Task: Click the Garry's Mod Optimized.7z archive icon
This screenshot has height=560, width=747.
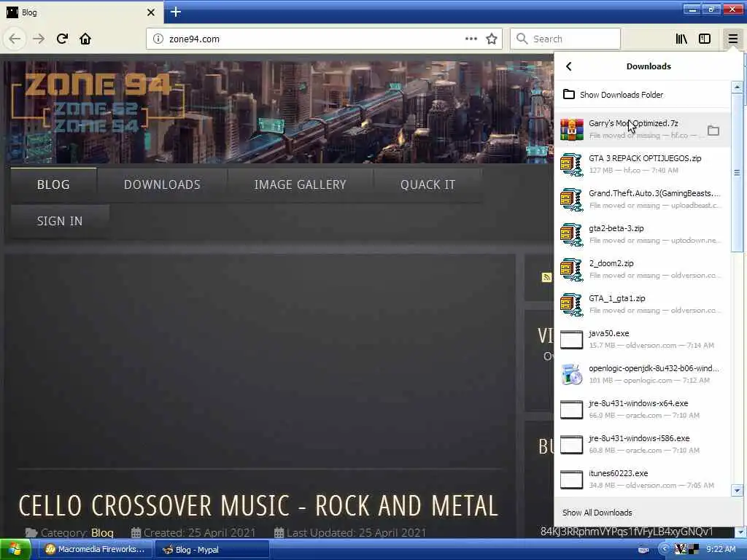Action: click(572, 130)
